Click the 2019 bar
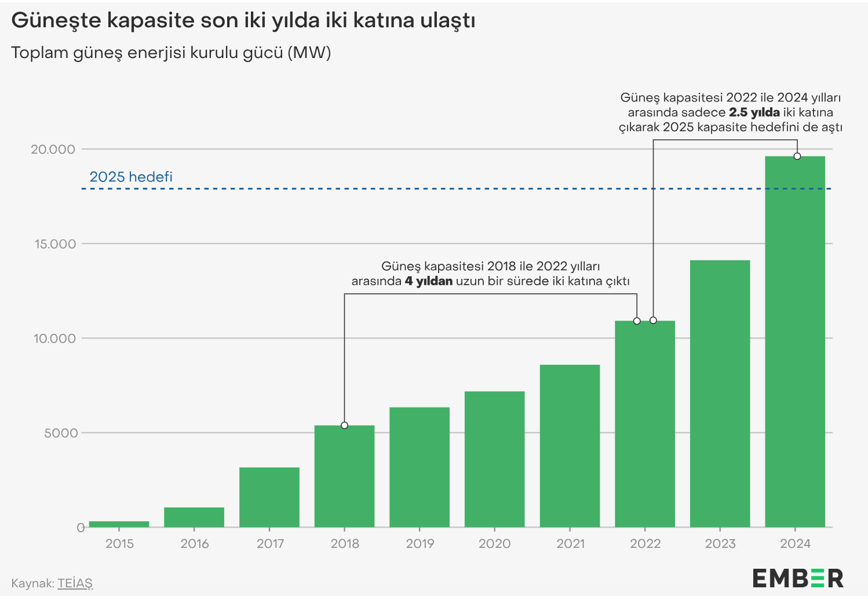Screen dimensions: 868x596 pos(420,467)
